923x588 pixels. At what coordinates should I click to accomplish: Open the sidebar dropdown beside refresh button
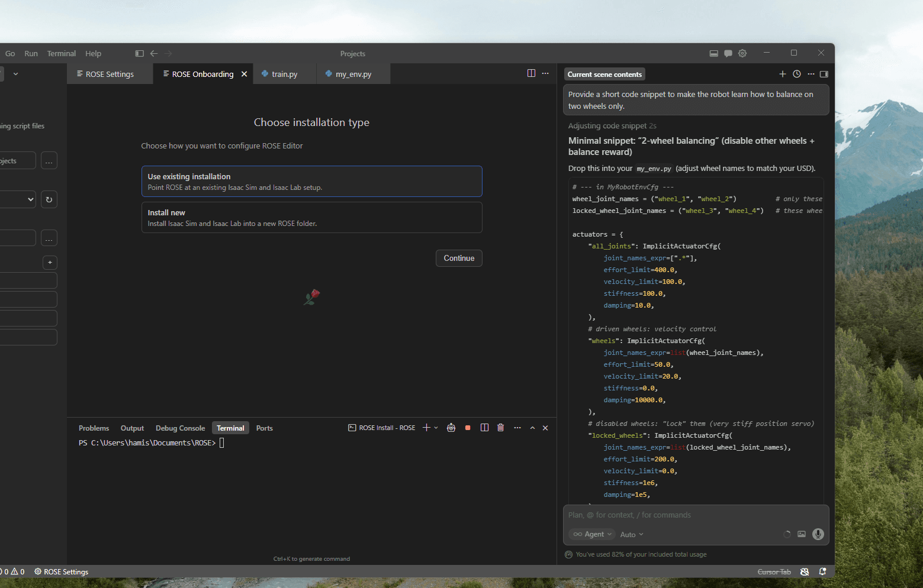click(18, 199)
